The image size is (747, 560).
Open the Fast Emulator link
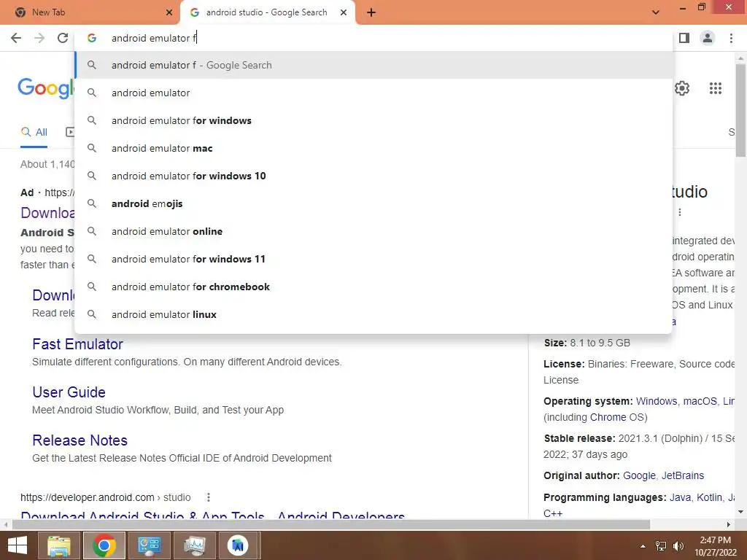[77, 344]
